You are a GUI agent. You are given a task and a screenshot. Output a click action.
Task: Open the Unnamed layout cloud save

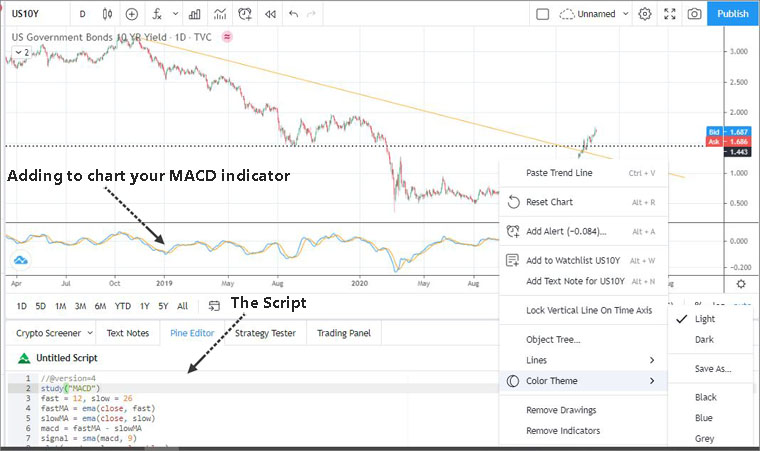587,14
